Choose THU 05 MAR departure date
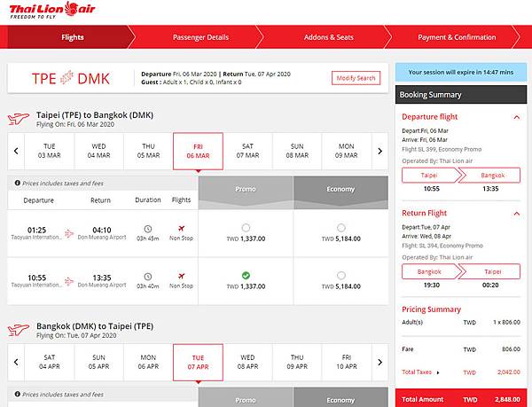This screenshot has width=532, height=407. pos(148,151)
